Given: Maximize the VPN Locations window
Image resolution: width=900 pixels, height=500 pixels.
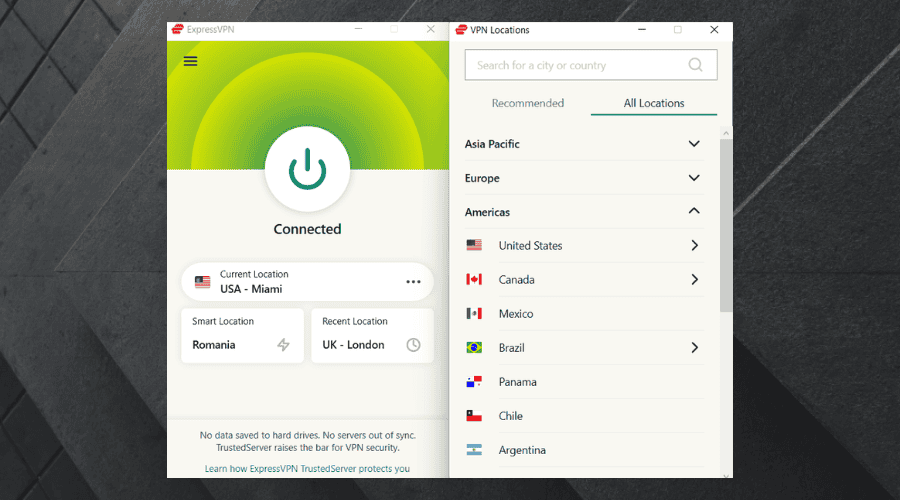Looking at the screenshot, I should (678, 29).
